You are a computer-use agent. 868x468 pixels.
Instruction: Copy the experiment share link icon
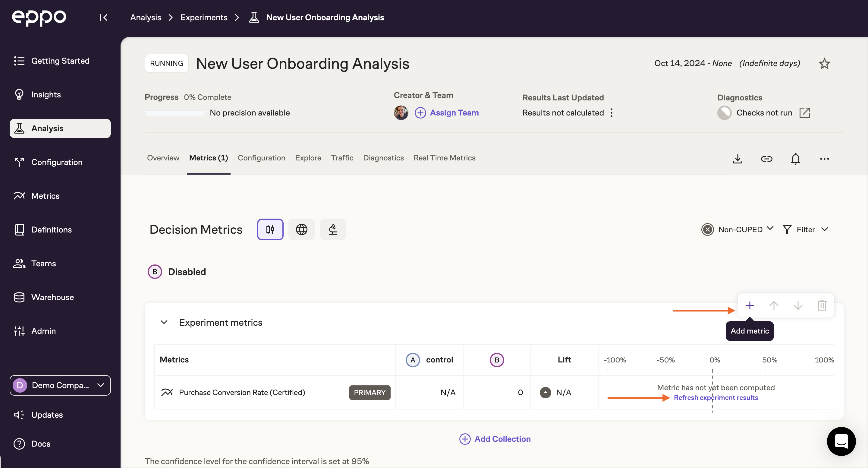(766, 159)
